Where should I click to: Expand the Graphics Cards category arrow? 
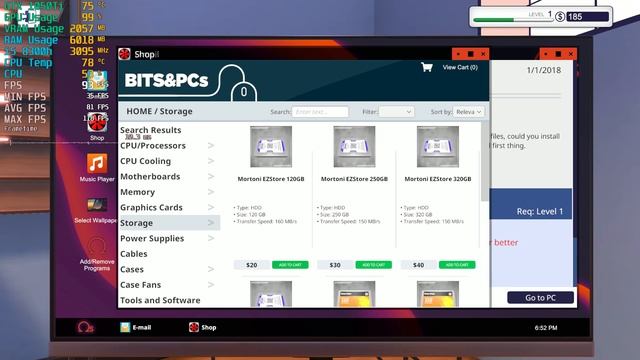coord(211,207)
